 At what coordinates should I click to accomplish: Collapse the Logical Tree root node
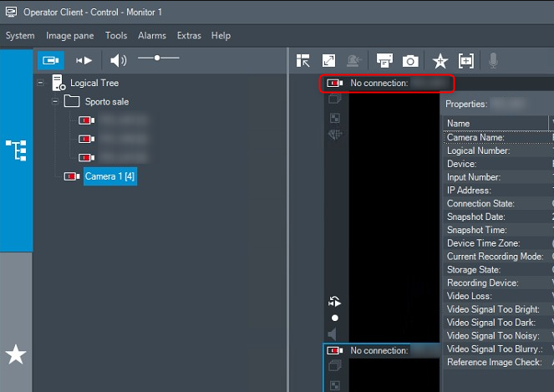(41, 83)
